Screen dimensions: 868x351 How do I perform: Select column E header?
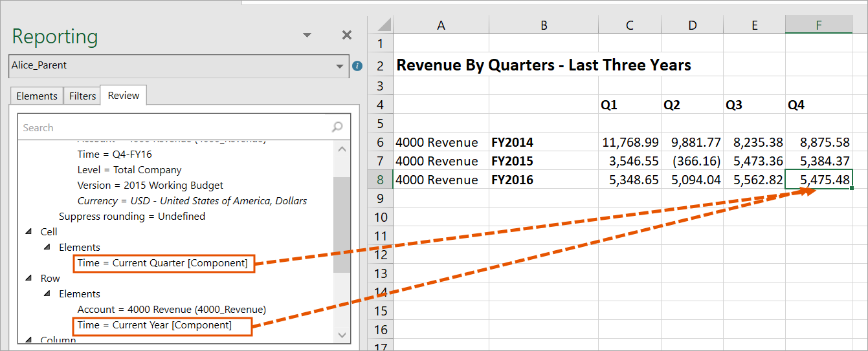point(754,25)
